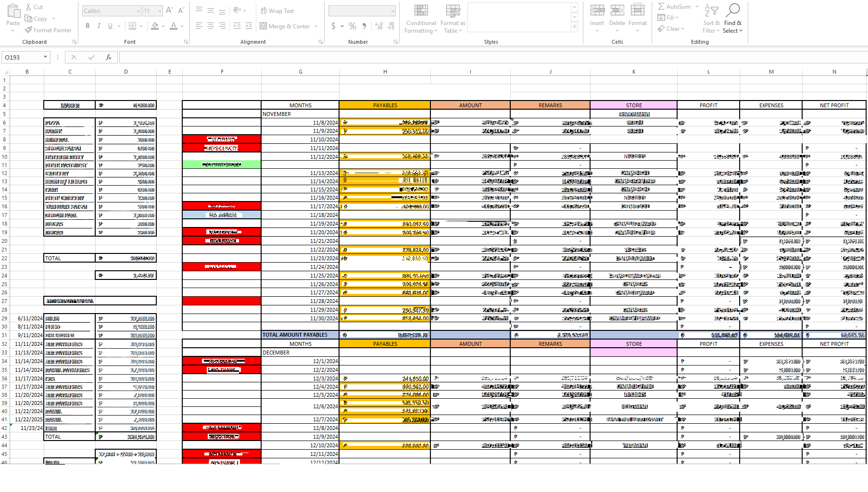Toggle Underline formatting
This screenshot has height=492, width=868.
(x=111, y=26)
